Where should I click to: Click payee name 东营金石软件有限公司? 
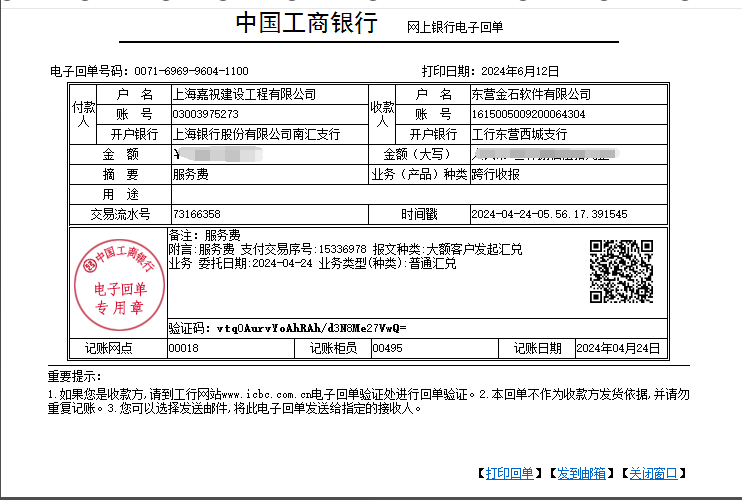(531, 95)
